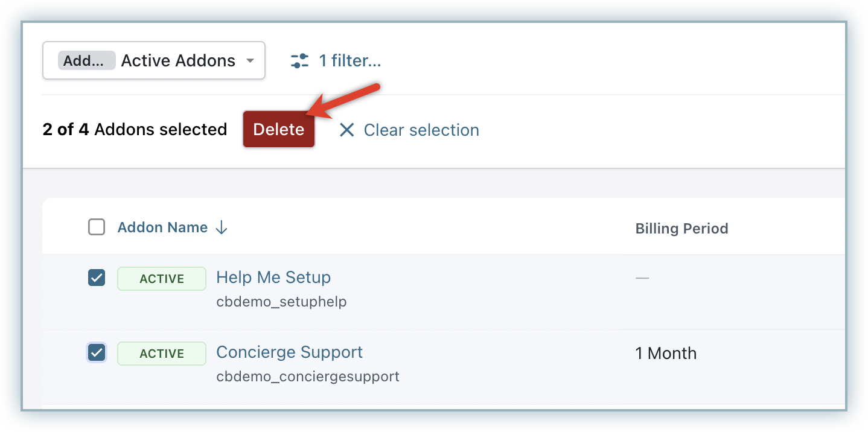Click the gray Add... tag in the selector
This screenshot has width=868, height=432.
pyautogui.click(x=87, y=60)
